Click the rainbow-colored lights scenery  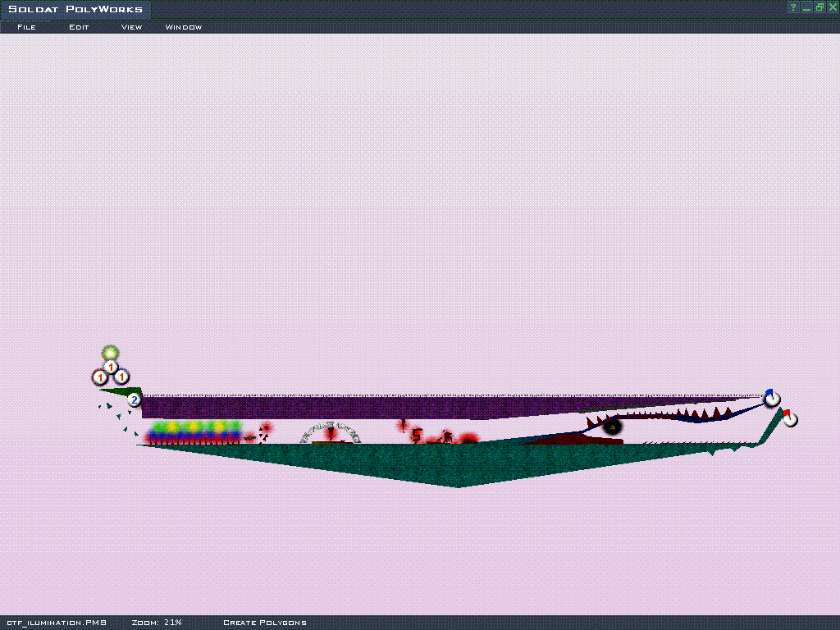pos(193,431)
